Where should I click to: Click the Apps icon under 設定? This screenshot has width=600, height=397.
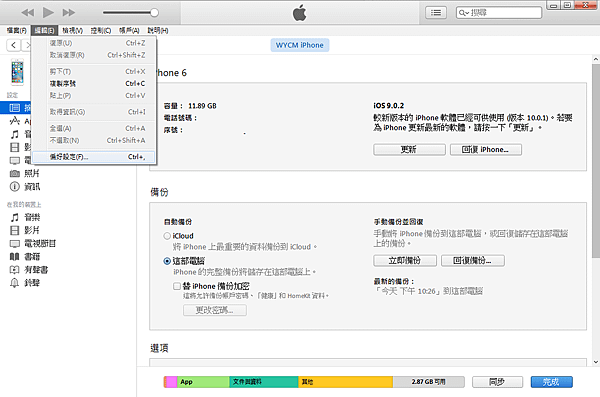click(x=15, y=121)
